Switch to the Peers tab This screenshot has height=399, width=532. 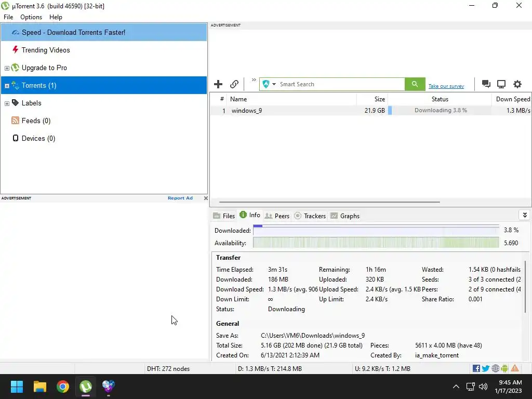pos(277,216)
